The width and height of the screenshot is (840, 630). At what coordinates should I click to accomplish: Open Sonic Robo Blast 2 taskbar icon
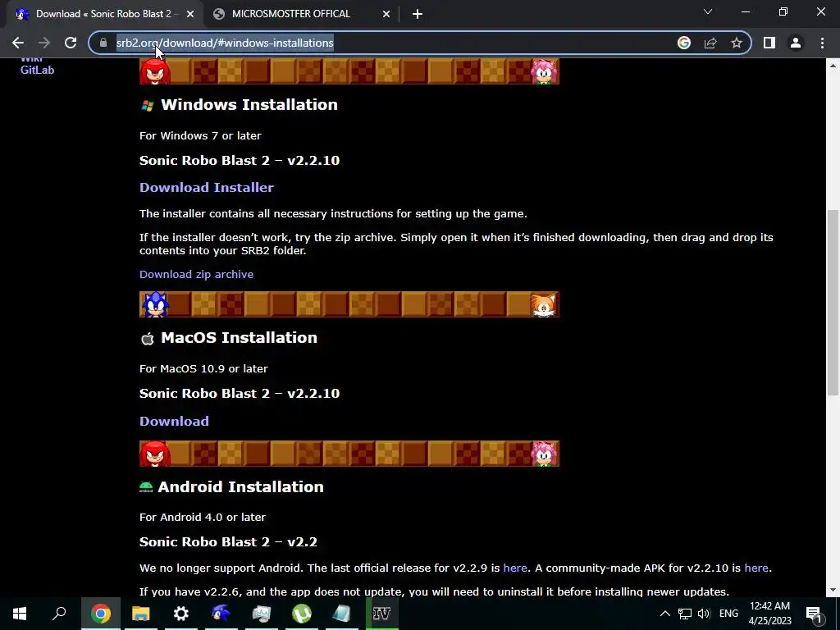pyautogui.click(x=221, y=614)
